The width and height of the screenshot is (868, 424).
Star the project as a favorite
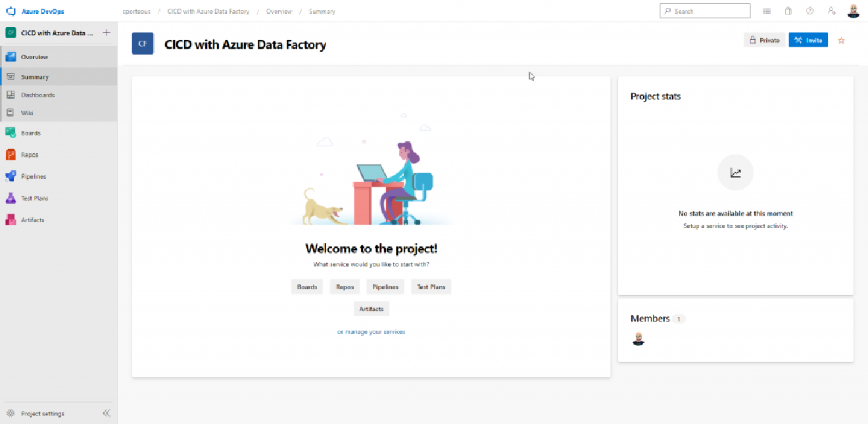point(841,40)
